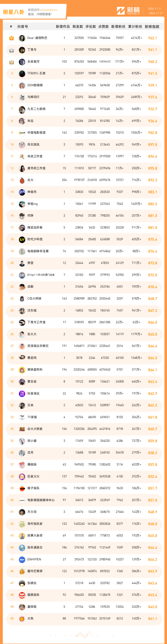Open the xd.newrank.cn link
167x644 pixels.
[48, 10]
